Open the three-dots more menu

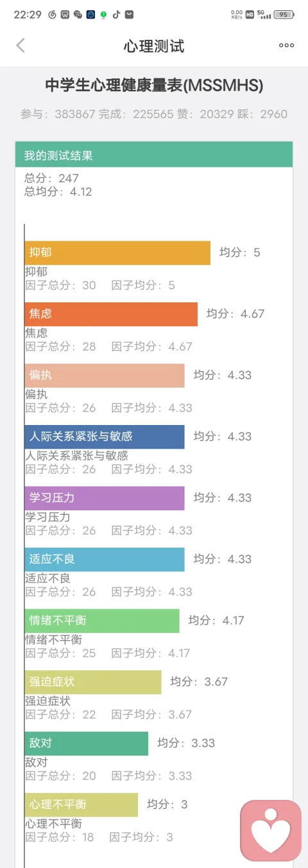pos(286,45)
